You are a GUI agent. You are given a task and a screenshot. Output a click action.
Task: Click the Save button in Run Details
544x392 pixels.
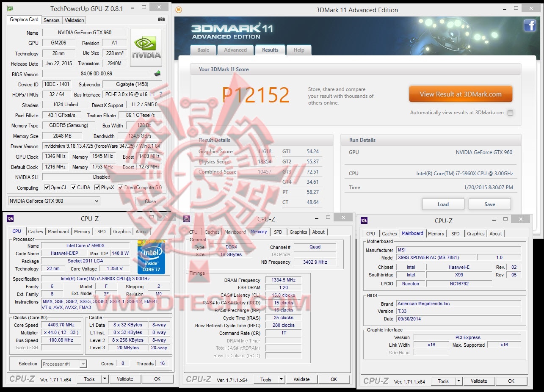click(490, 204)
